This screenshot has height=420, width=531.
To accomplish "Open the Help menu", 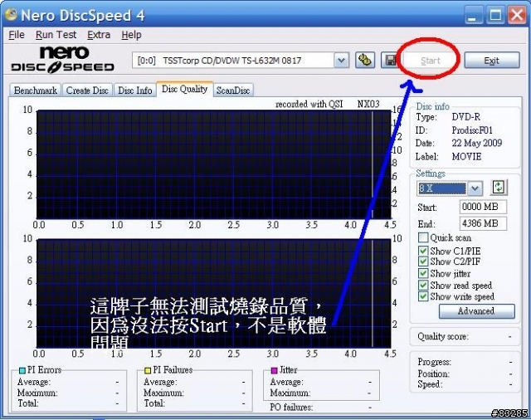I will point(131,35).
